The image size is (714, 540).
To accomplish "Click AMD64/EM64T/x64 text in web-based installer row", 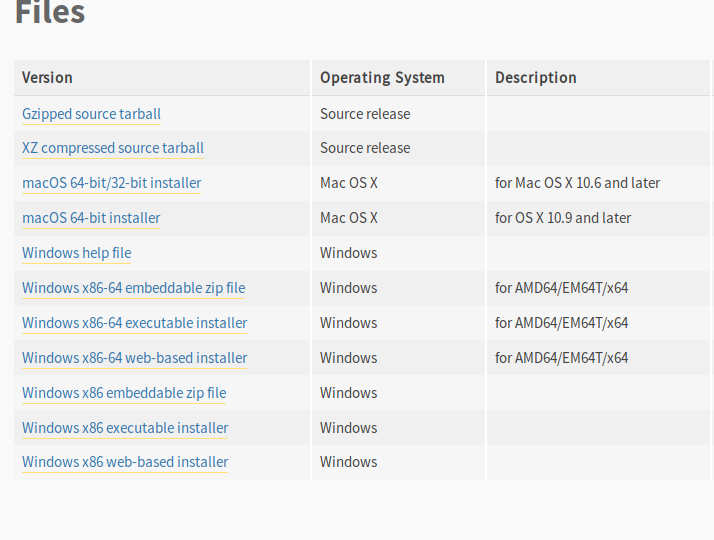I will pyautogui.click(x=561, y=358).
